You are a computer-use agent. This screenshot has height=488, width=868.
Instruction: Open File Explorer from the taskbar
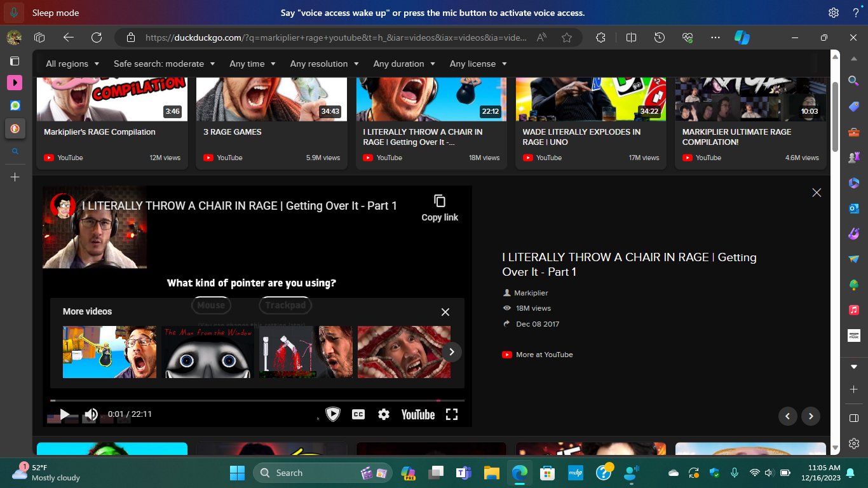[491, 473]
